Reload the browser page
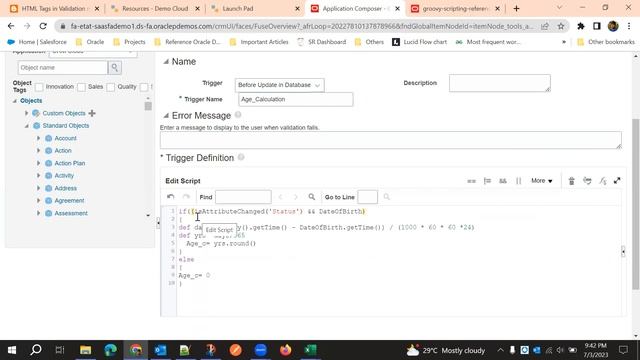 pyautogui.click(x=43, y=26)
